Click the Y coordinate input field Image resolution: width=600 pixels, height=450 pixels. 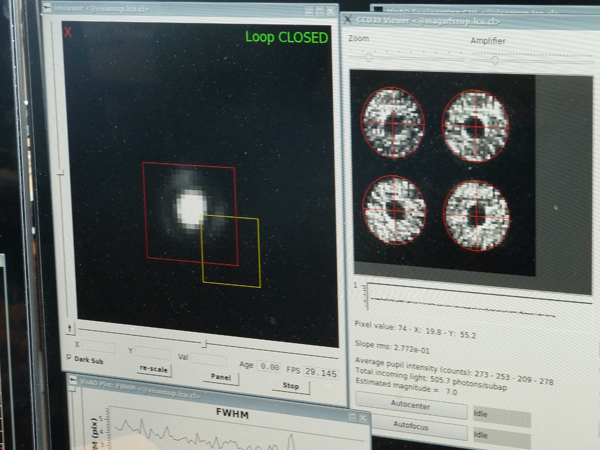click(x=153, y=353)
